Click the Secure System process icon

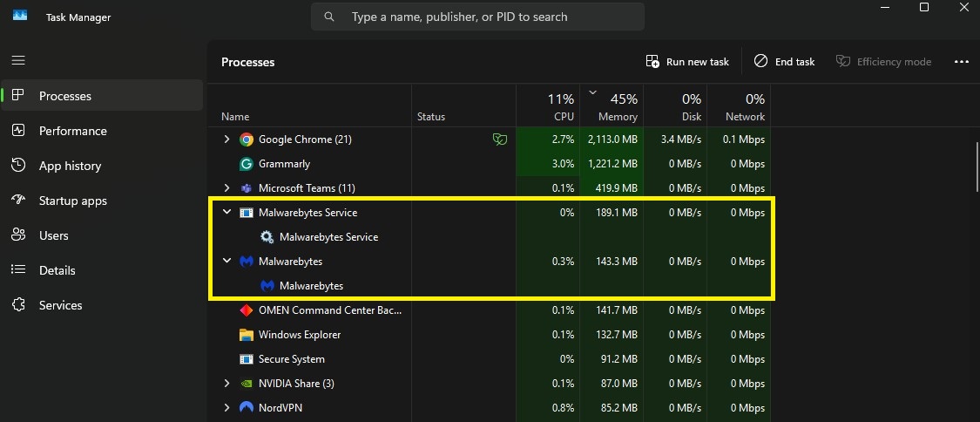247,359
